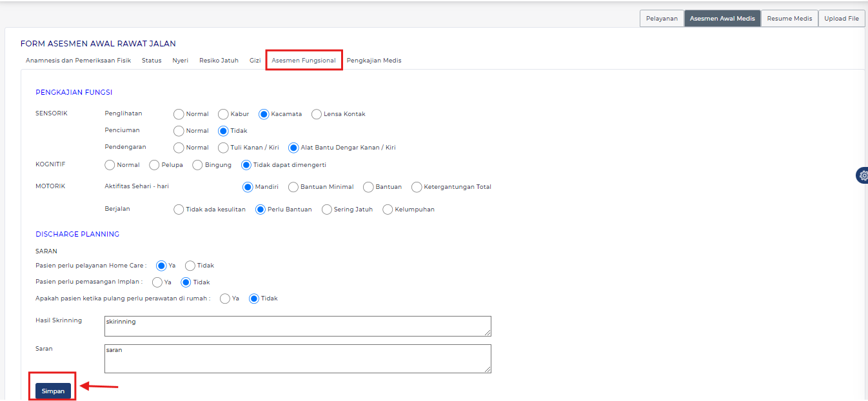This screenshot has width=868, height=401.
Task: Select Kabur for Penglihatan
Action: pyautogui.click(x=223, y=114)
